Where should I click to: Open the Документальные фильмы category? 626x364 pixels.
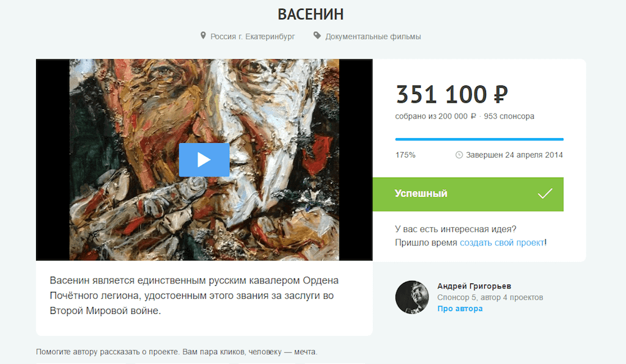click(x=373, y=37)
